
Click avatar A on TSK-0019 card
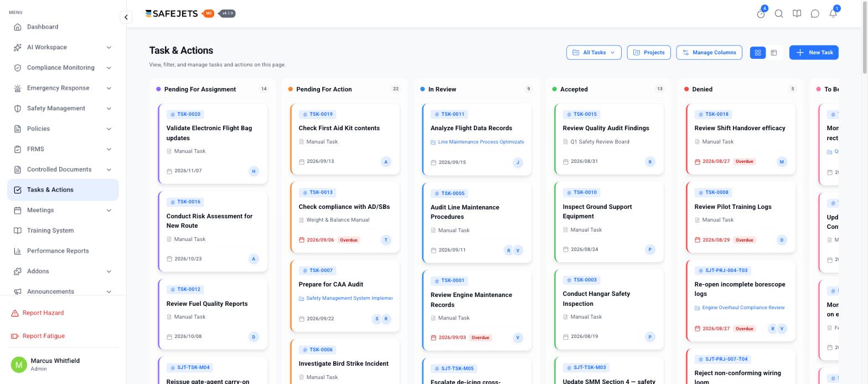pyautogui.click(x=386, y=162)
